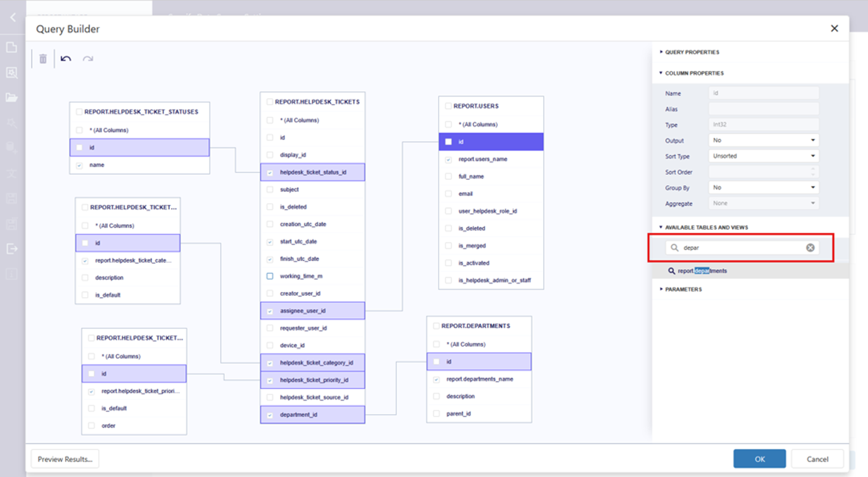The width and height of the screenshot is (868, 477).
Task: Click the new document icon in sidebar
Action: pos(12,47)
